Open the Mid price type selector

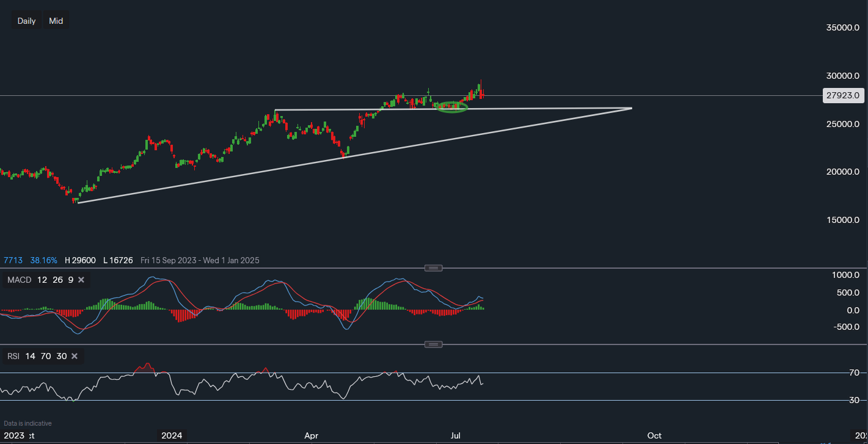click(56, 20)
